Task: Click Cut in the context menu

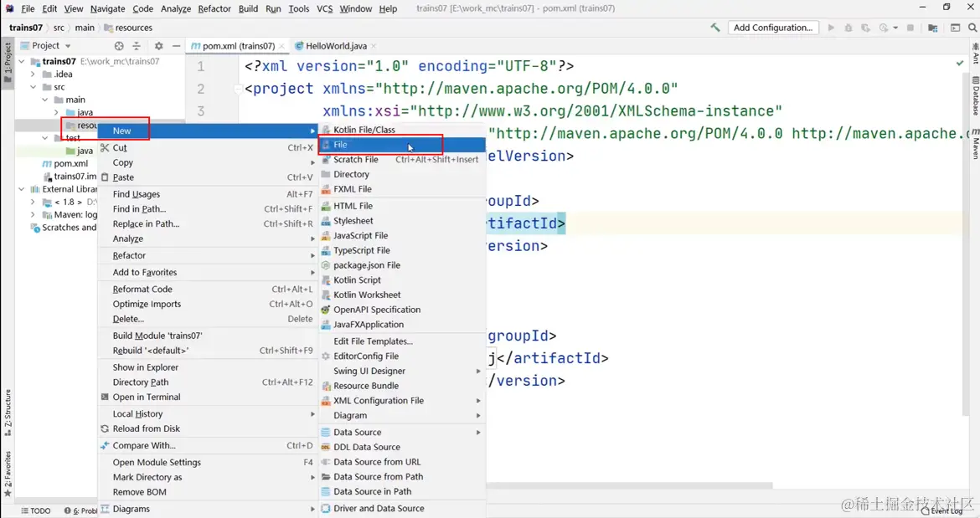Action: (208, 148)
